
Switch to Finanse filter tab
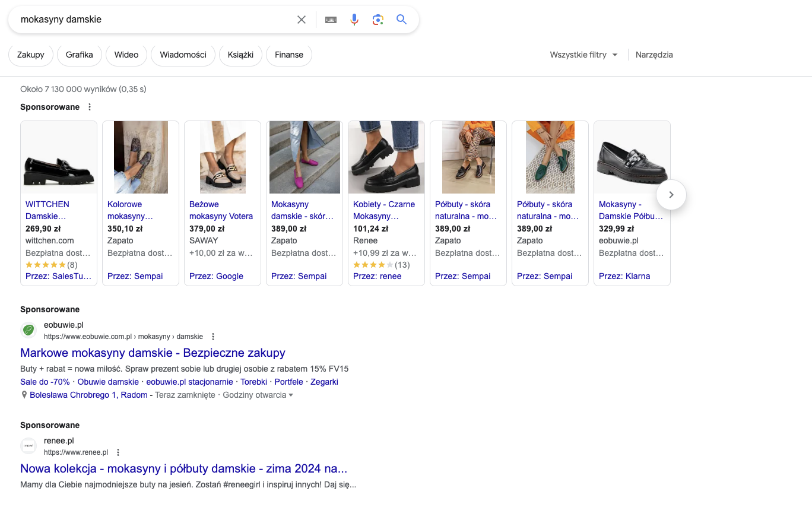(289, 55)
